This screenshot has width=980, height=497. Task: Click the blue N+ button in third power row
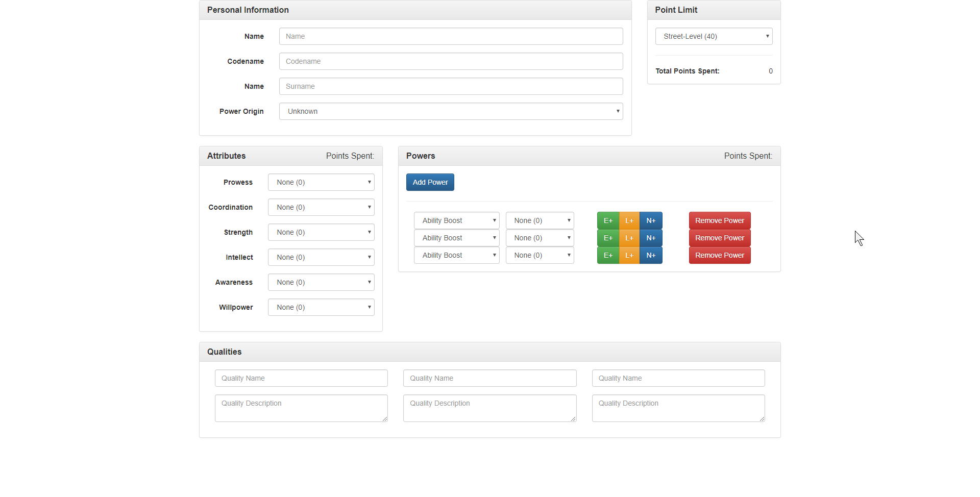651,255
